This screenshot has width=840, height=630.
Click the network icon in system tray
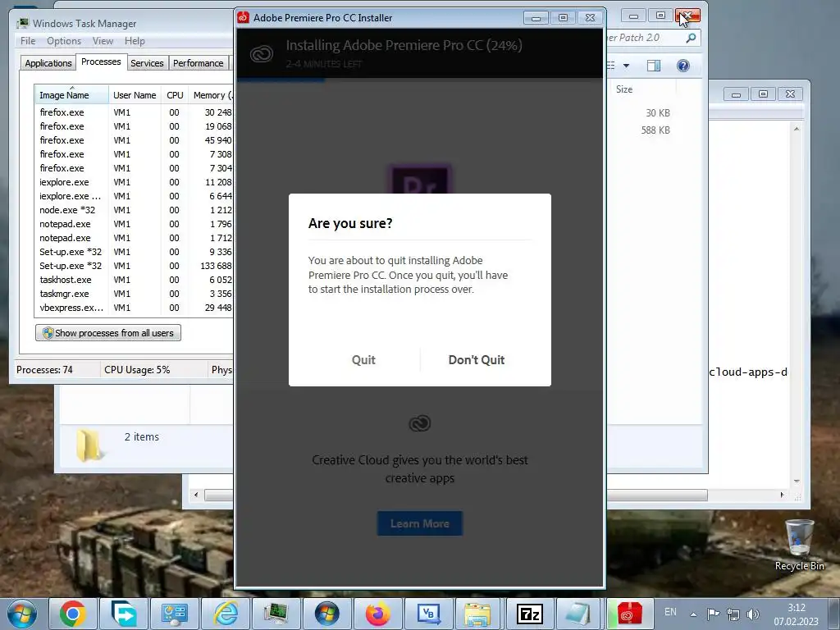pyautogui.click(x=733, y=614)
